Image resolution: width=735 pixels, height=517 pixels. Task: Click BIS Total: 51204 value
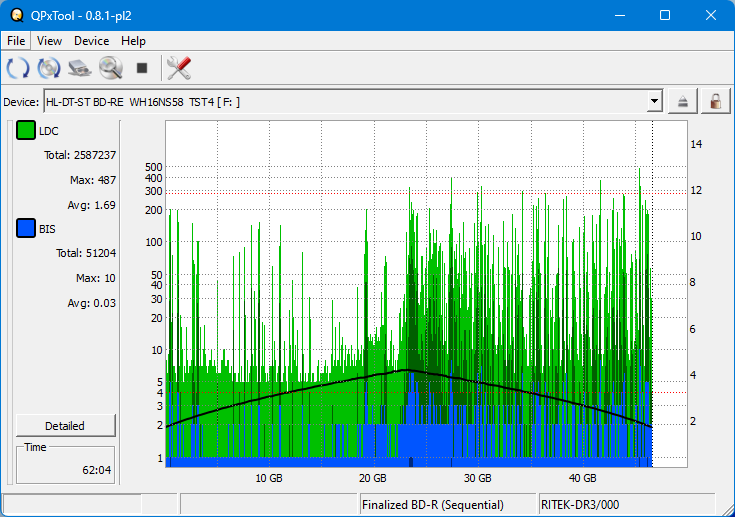(86, 253)
